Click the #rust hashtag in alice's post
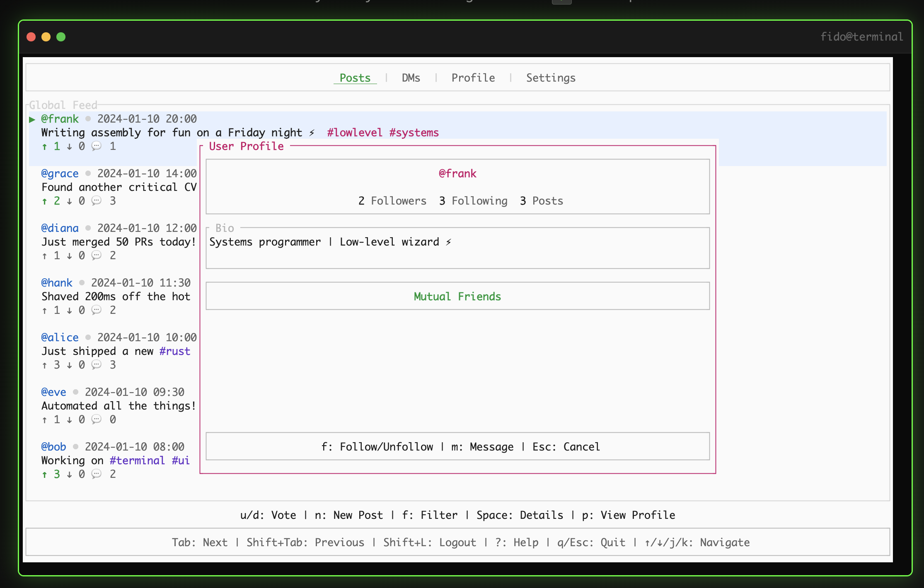 coord(174,351)
